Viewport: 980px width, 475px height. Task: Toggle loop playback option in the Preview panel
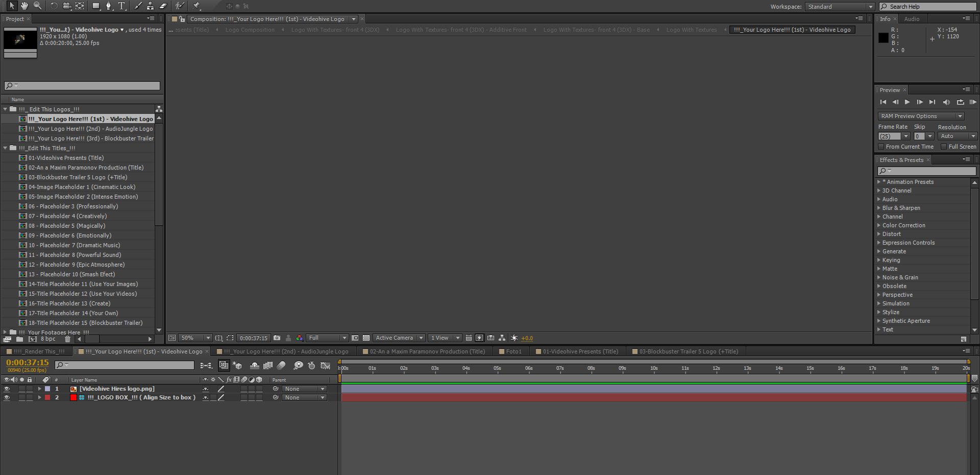coord(960,102)
